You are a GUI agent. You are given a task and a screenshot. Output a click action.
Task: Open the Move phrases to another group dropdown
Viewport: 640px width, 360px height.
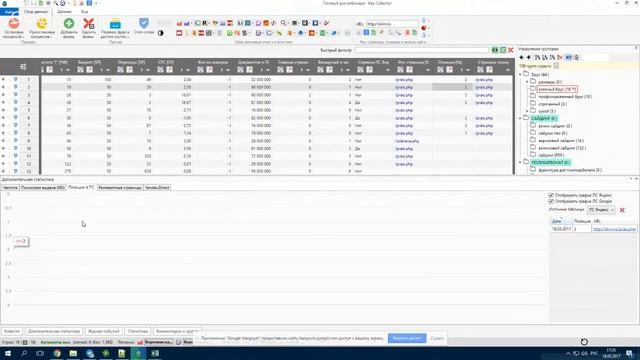[x=115, y=28]
